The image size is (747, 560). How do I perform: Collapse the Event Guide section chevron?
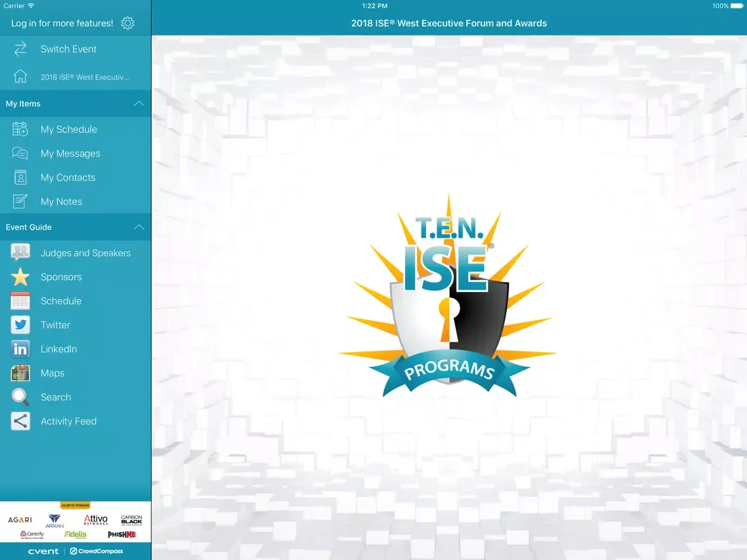pos(139,227)
